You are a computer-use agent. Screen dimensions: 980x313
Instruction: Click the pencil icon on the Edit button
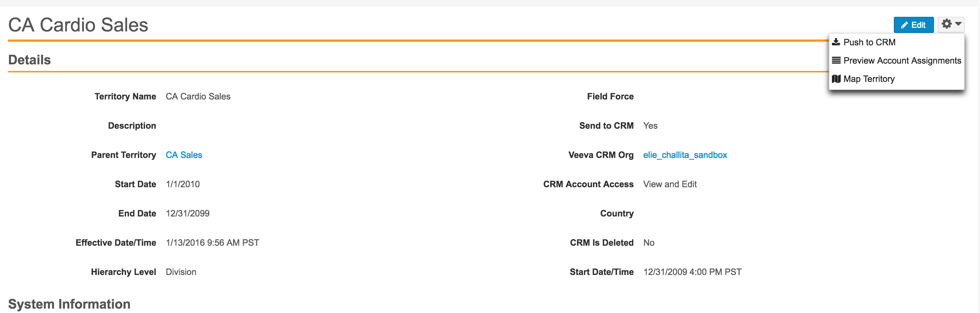point(904,26)
